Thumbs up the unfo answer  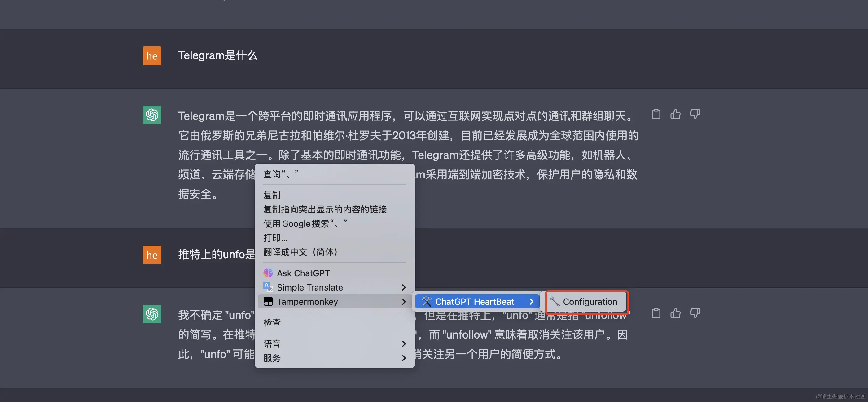[675, 313]
